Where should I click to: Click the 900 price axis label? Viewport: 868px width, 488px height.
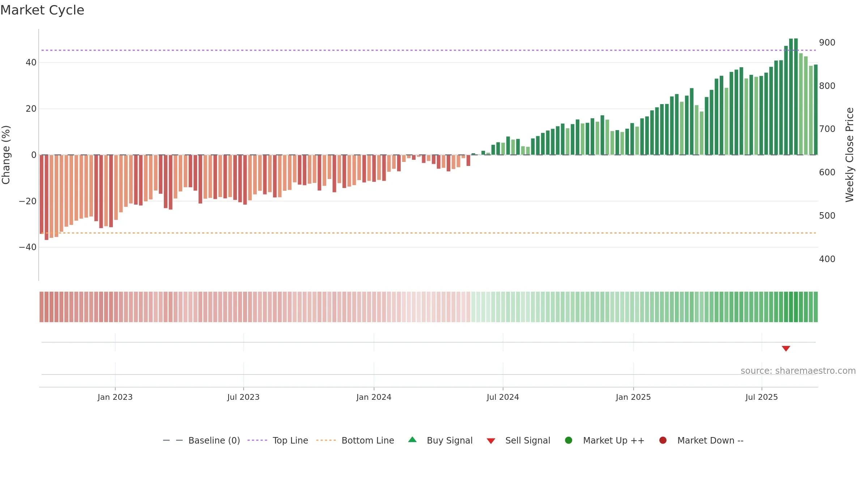click(x=827, y=42)
